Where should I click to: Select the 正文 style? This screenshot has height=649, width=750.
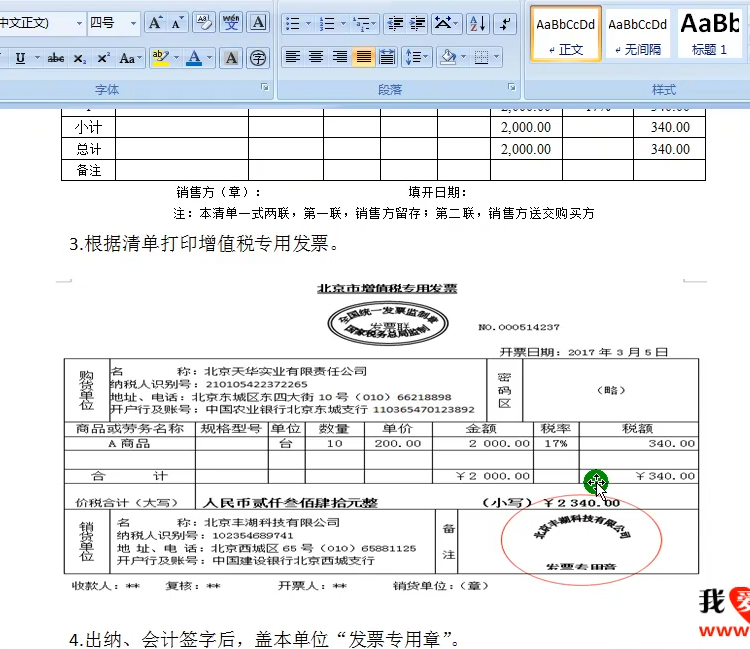coord(565,34)
